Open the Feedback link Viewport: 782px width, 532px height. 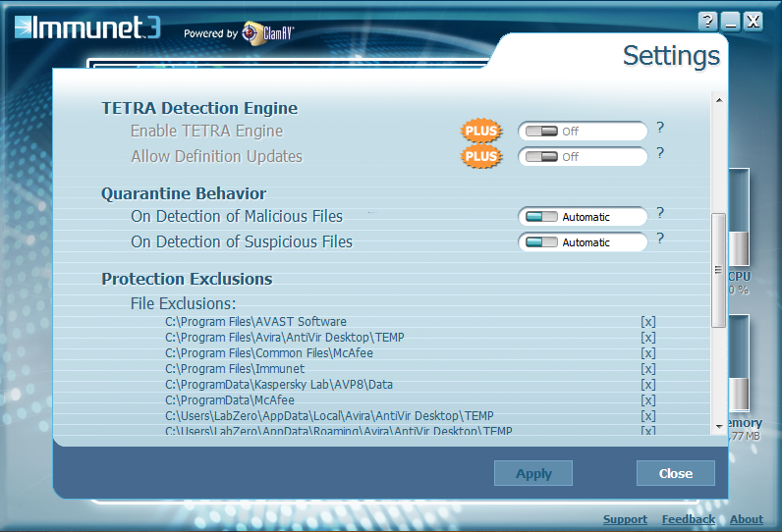[689, 519]
